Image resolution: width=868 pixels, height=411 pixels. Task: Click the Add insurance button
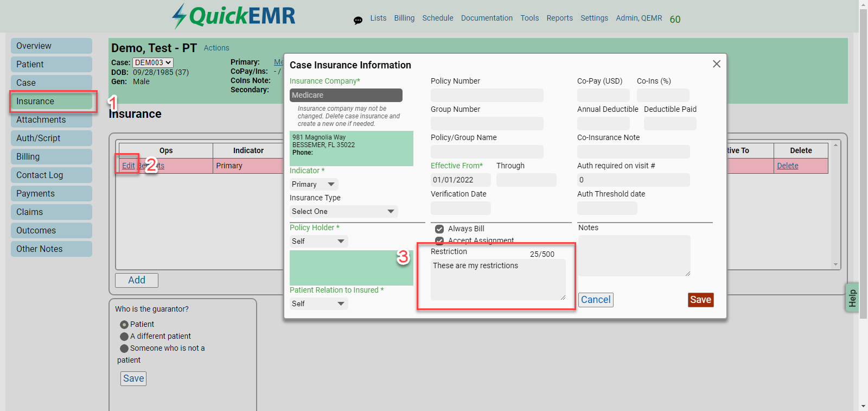(137, 280)
